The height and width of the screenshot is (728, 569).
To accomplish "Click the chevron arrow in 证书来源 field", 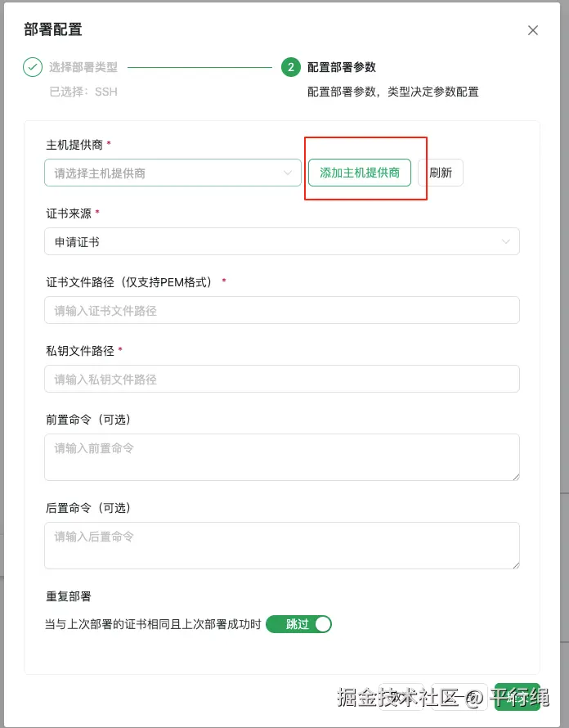I will 506,241.
